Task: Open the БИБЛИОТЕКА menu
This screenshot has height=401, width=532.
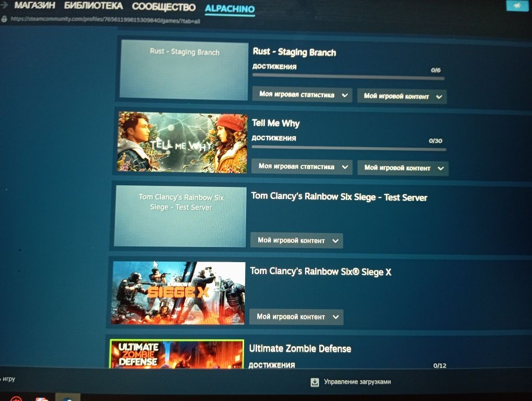Action: 93,6
